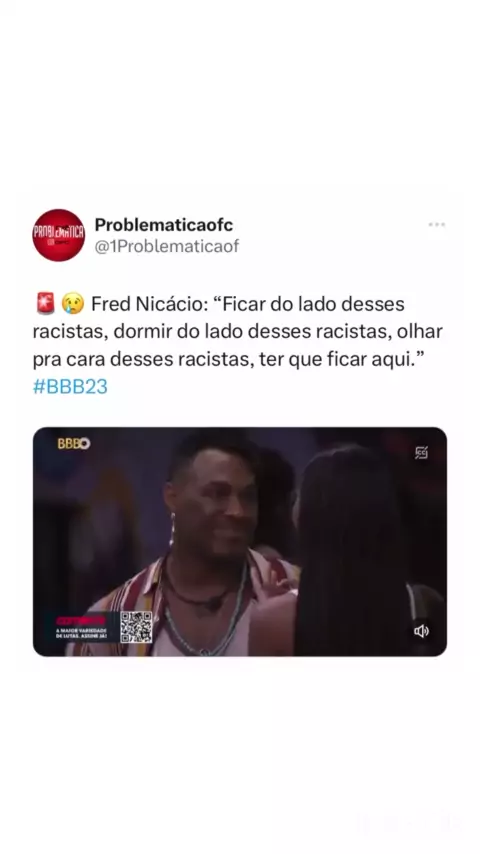Click the dark-haired woman in video
Screen dimensions: 480x854
point(354,550)
